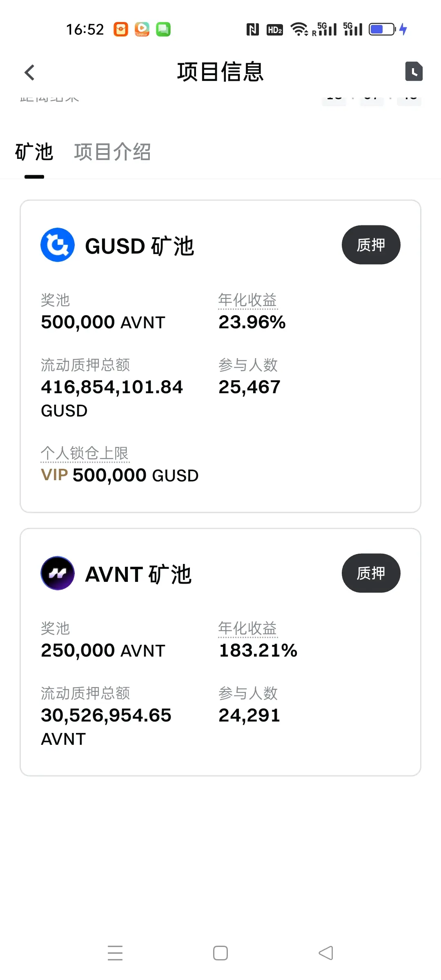Tap the Android home square icon
The width and height of the screenshot is (441, 980).
pyautogui.click(x=220, y=953)
